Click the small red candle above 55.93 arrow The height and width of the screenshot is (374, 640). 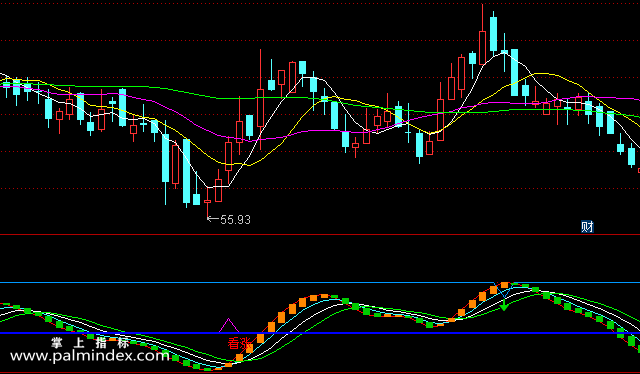(207, 202)
